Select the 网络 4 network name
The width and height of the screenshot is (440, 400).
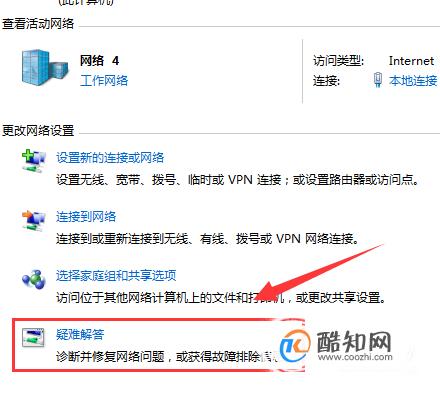pos(99,61)
